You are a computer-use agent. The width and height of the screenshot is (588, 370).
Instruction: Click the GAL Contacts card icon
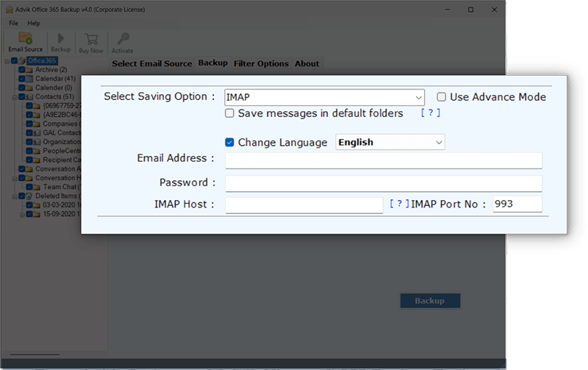36,133
